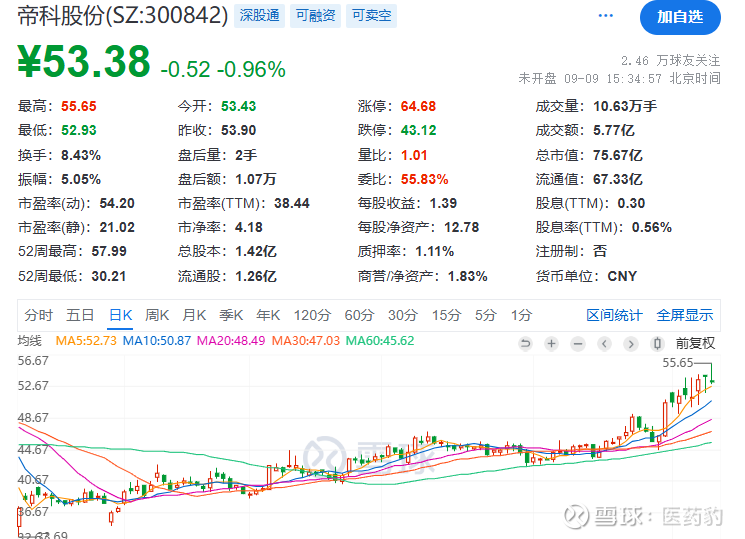Screen dimensions: 745x539
Task: Click the 今开 value 53.43
Action: coord(239,106)
